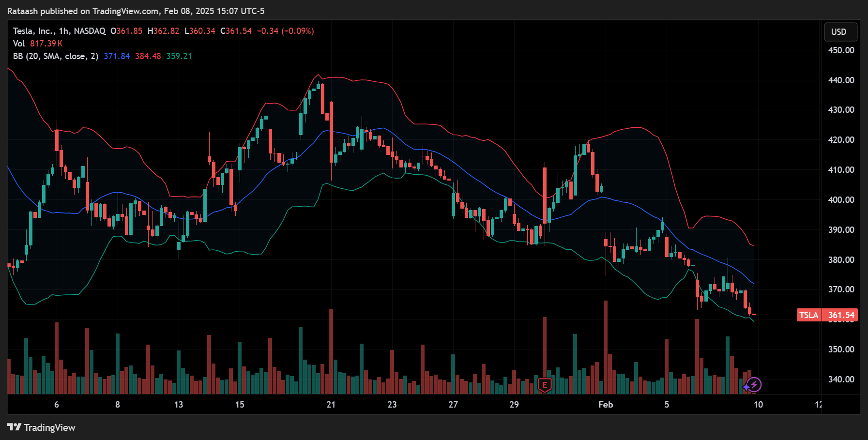Image resolution: width=868 pixels, height=440 pixels.
Task: Click the green lower band value 359.21
Action: coord(179,56)
